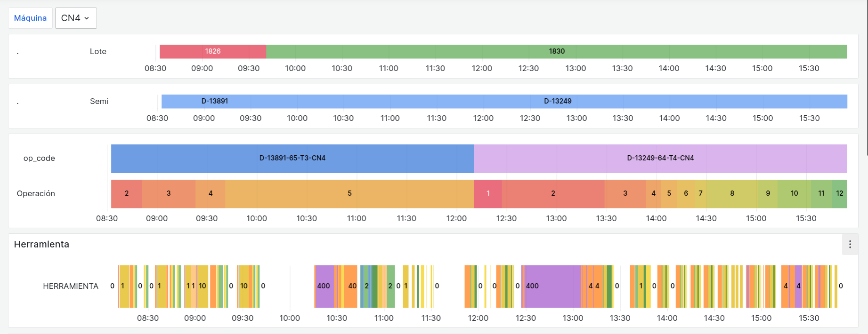Image resolution: width=868 pixels, height=334 pixels.
Task: Click the D-13891 label in Semi row
Action: 215,101
